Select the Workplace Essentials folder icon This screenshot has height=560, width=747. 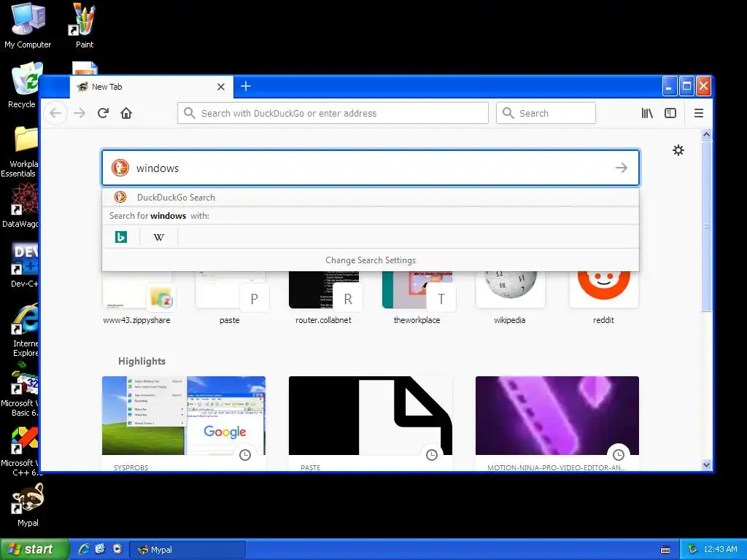[x=20, y=152]
